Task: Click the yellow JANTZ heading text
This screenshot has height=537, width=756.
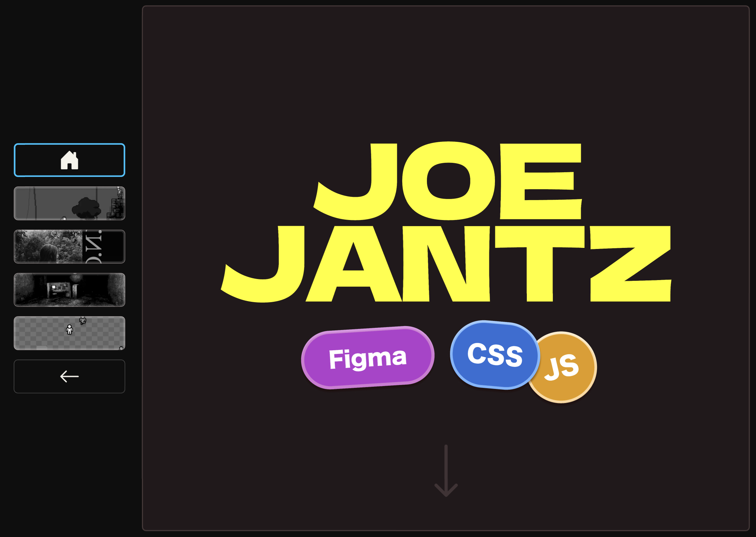Action: coord(446,263)
